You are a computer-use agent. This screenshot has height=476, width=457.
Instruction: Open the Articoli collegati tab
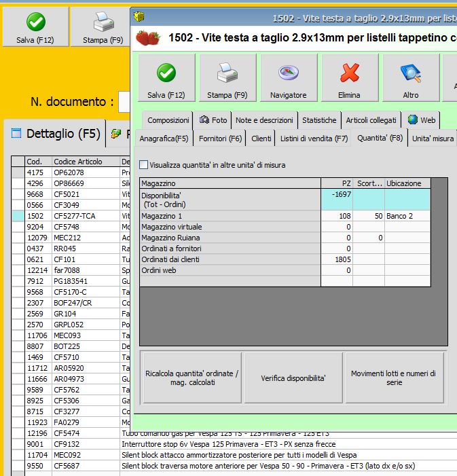tap(371, 120)
